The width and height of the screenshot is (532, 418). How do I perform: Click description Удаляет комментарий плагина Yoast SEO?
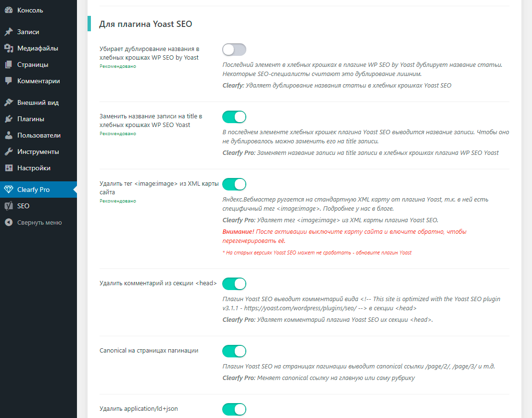pyautogui.click(x=328, y=319)
